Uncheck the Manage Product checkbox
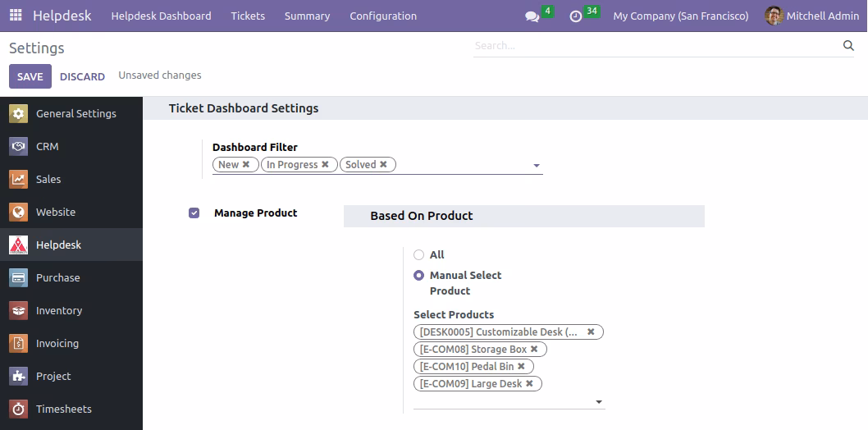The image size is (868, 430). (x=194, y=213)
